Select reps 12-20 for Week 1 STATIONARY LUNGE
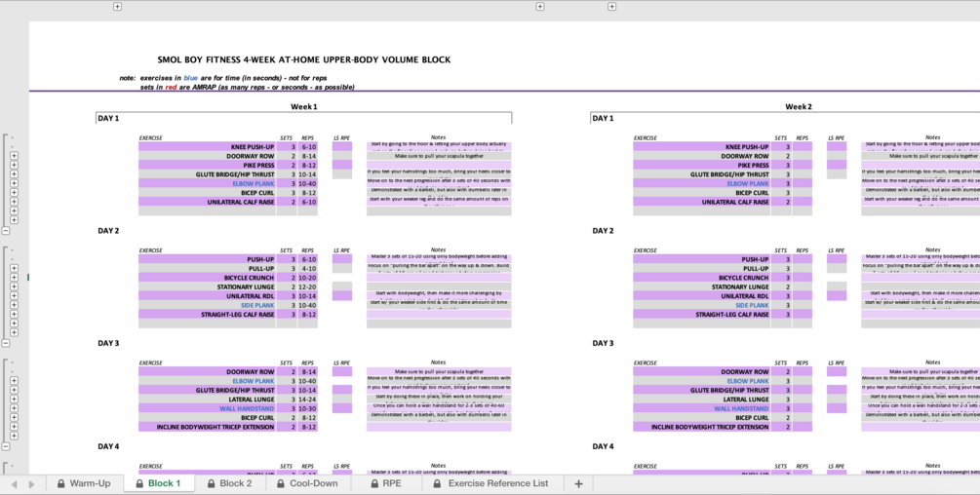980x495 pixels. (x=307, y=286)
